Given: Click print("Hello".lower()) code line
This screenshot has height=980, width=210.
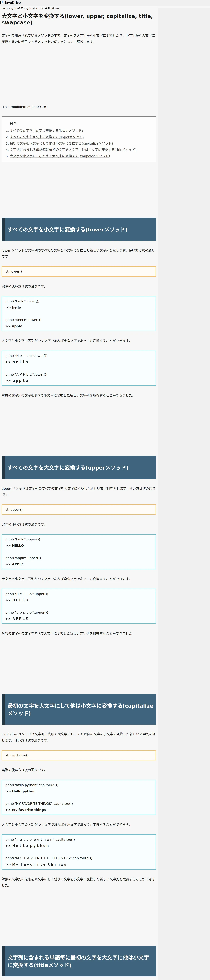Looking at the screenshot, I should pyautogui.click(x=22, y=301).
